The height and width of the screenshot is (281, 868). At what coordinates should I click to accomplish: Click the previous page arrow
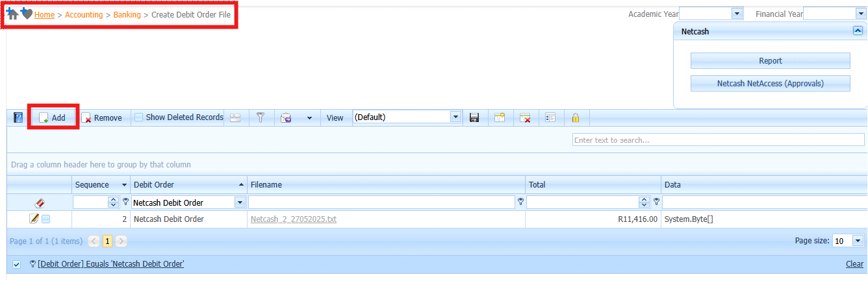tap(94, 241)
